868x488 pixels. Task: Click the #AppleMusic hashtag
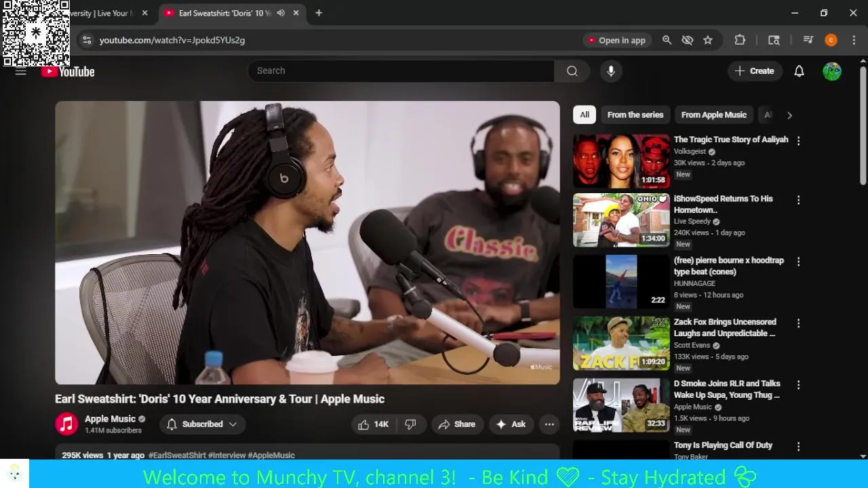271,455
